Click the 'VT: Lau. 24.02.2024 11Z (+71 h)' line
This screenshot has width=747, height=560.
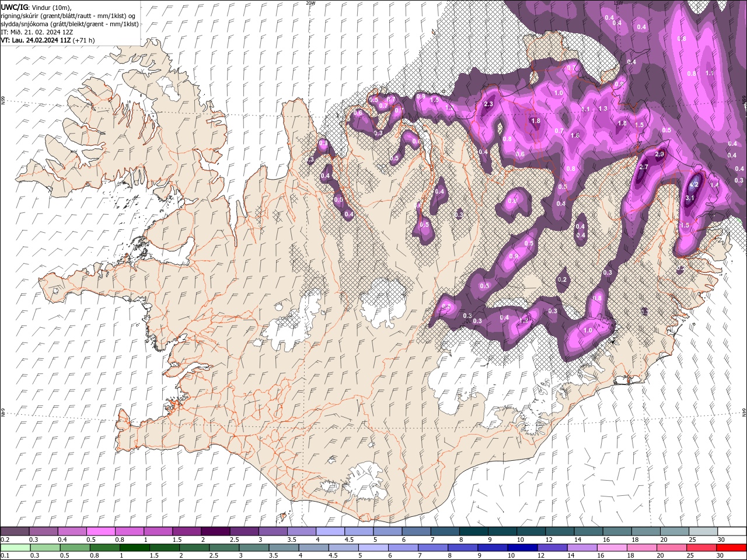click(48, 40)
